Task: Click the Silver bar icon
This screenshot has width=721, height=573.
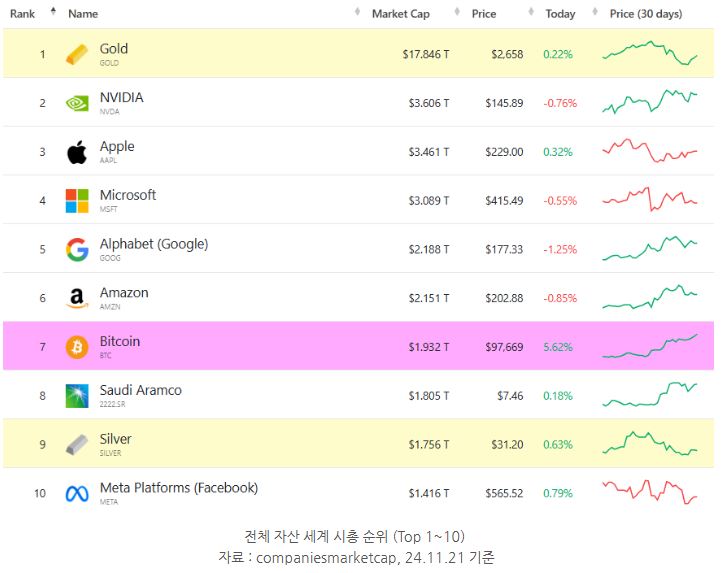Action: tap(77, 445)
